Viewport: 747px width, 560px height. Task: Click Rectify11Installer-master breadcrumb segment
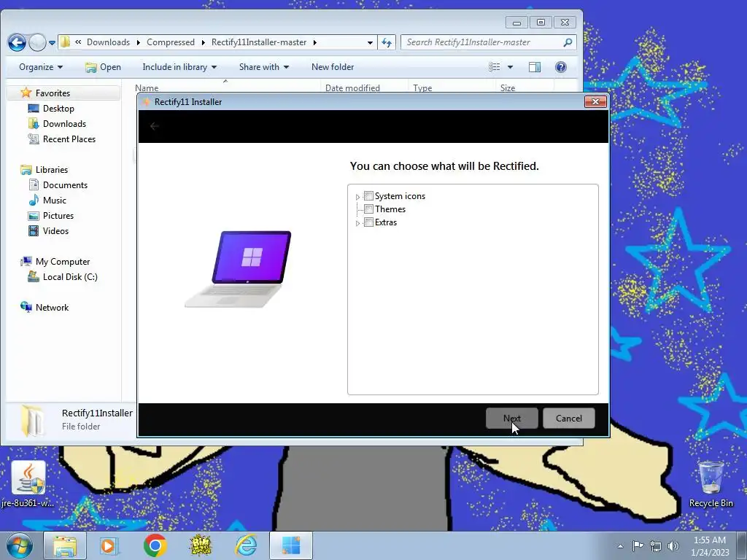pos(259,42)
